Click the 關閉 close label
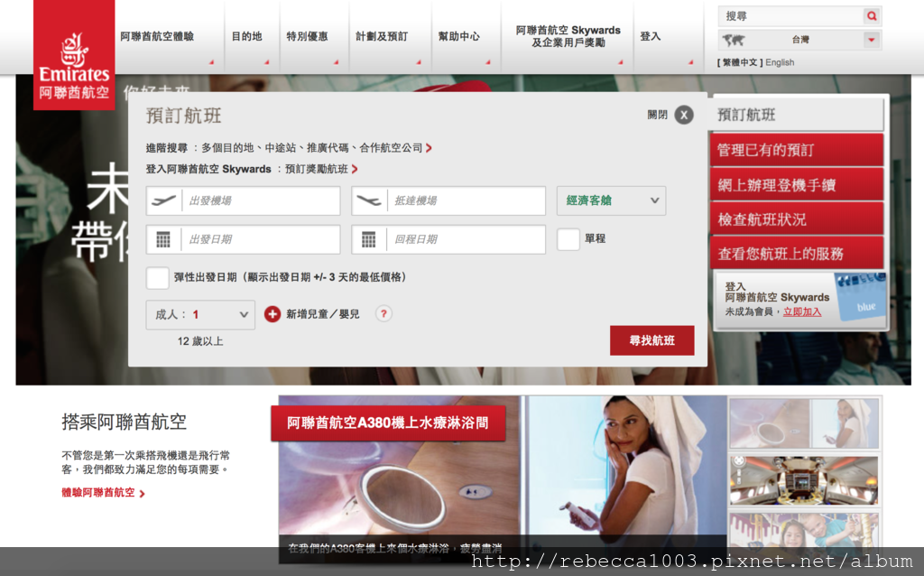The width and height of the screenshot is (924, 576). 657,115
